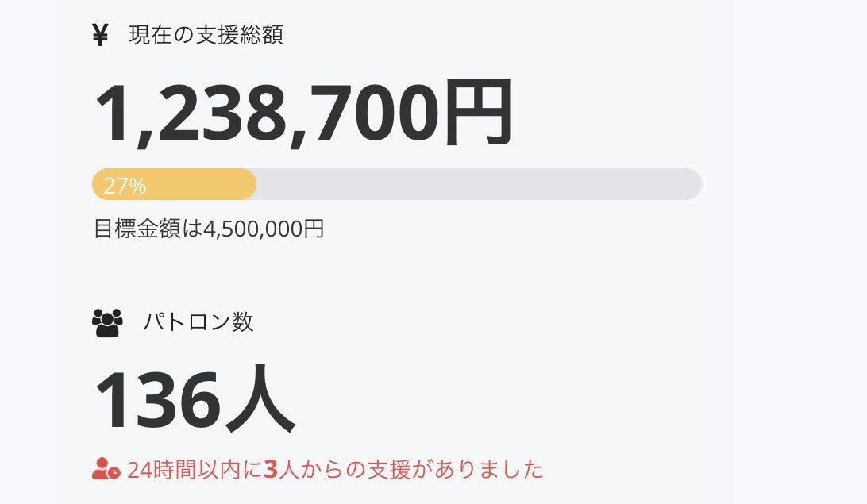867x504 pixels.
Task: Click the 700 digits in total amount
Action: pos(373,113)
